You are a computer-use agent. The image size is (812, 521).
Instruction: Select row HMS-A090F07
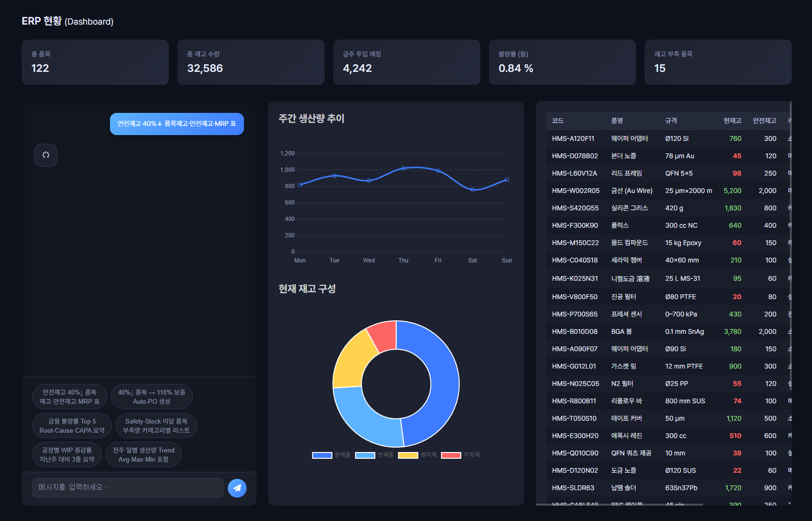668,349
